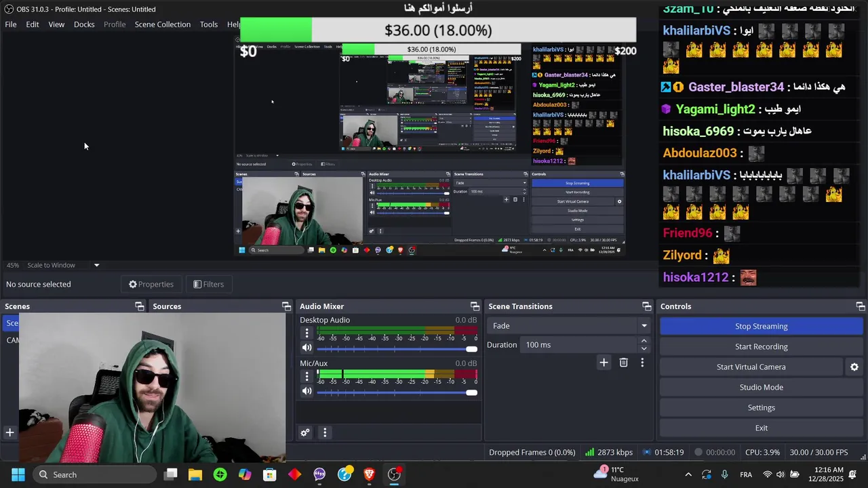Add a new scene transition
The image size is (868, 488).
tap(604, 363)
